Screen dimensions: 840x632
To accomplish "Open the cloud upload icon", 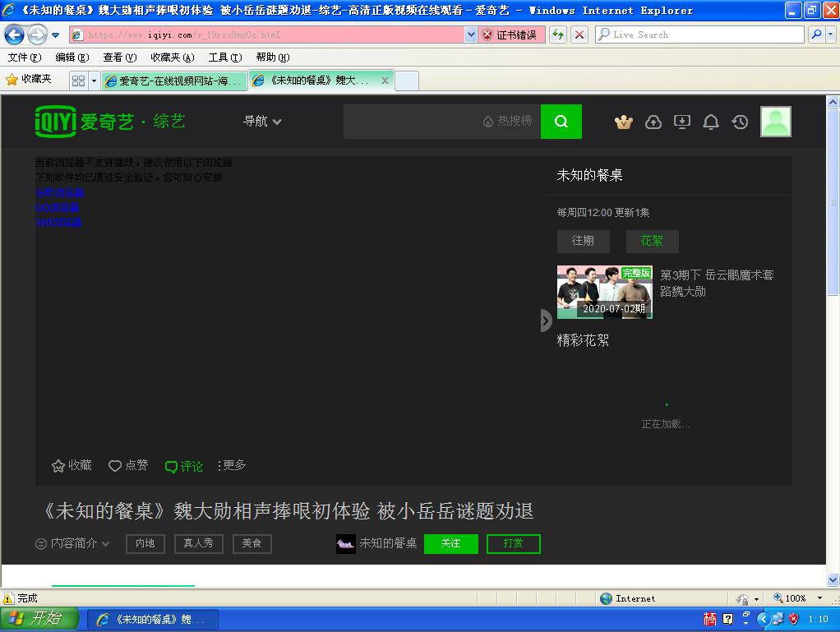I will tap(653, 122).
